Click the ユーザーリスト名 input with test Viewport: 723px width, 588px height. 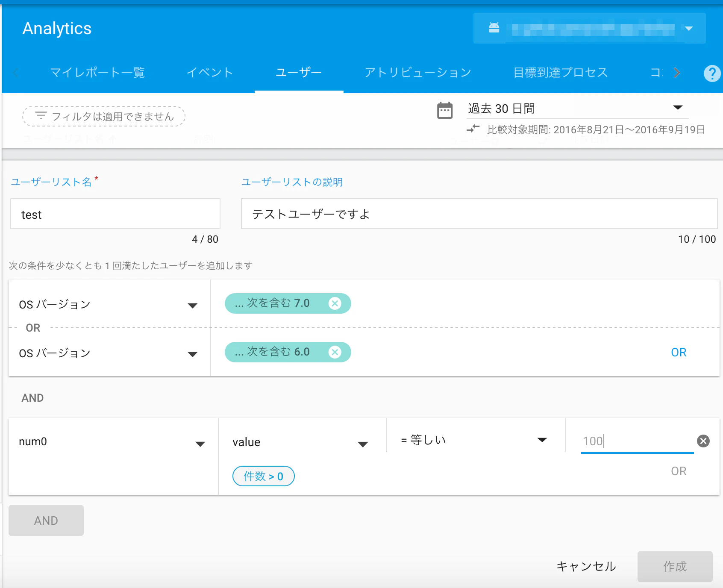pyautogui.click(x=115, y=214)
